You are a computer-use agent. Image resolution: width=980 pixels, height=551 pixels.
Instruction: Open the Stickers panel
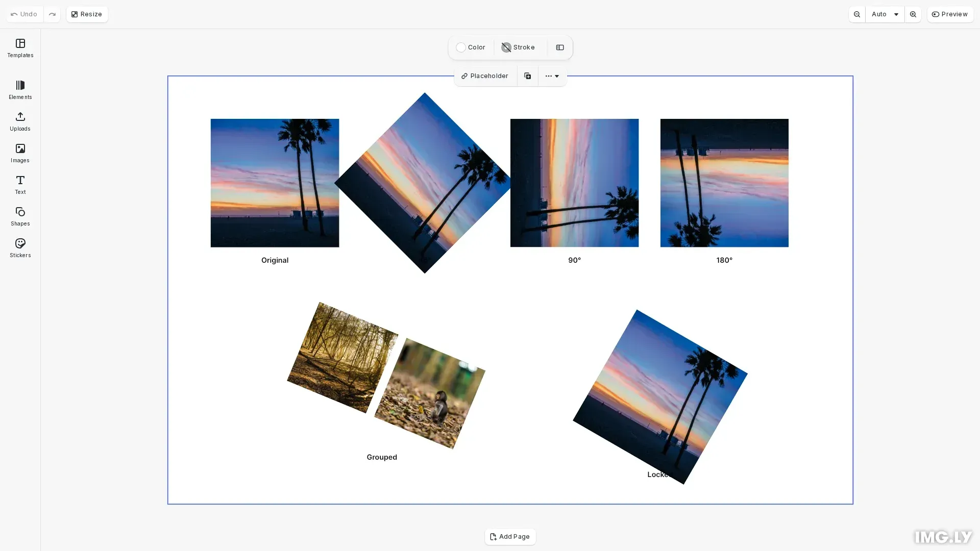tap(20, 248)
